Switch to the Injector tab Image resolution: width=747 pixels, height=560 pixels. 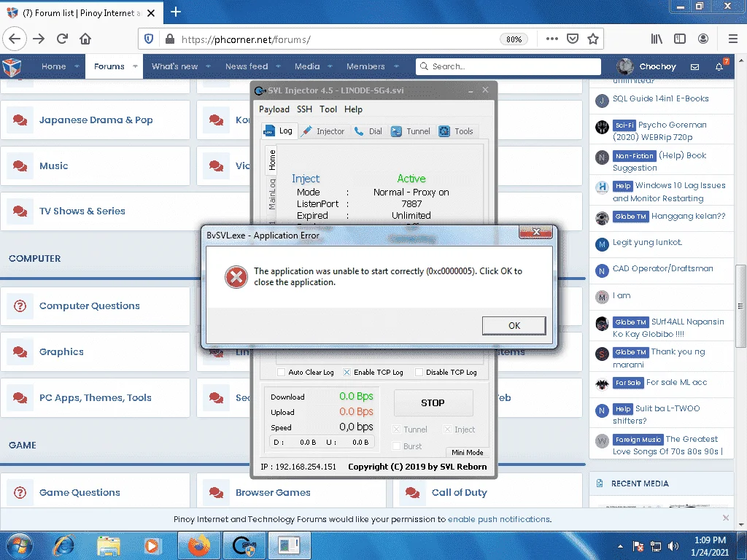[x=323, y=131]
